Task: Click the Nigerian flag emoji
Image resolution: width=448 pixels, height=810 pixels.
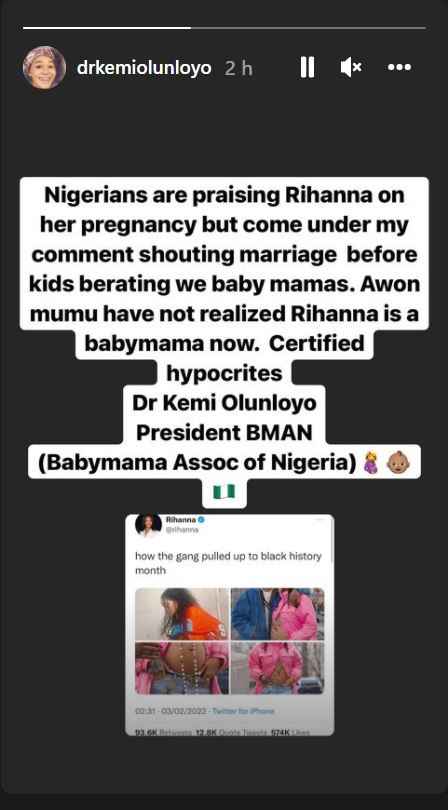Action: [x=224, y=491]
